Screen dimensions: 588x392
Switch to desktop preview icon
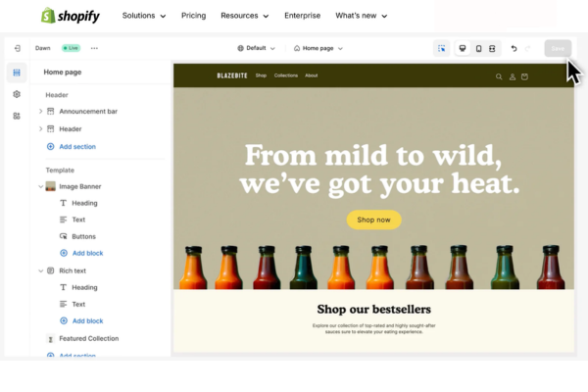(x=463, y=48)
